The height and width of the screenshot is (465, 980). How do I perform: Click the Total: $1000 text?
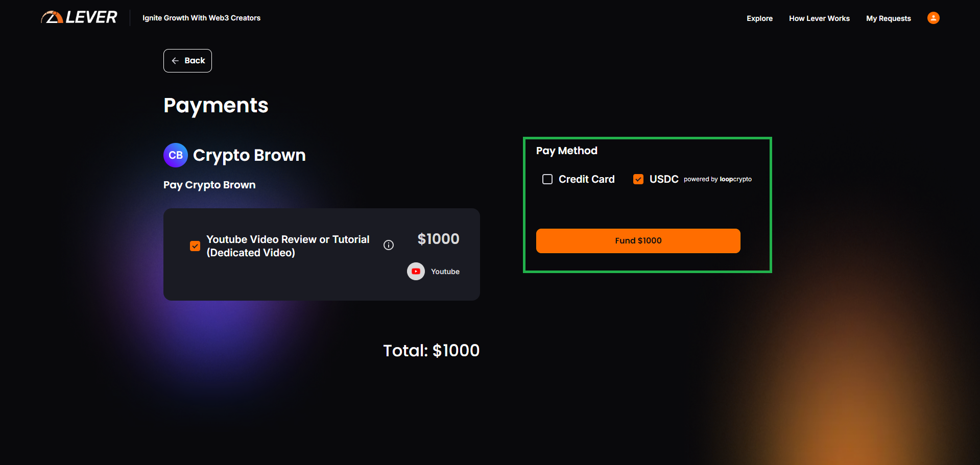431,350
